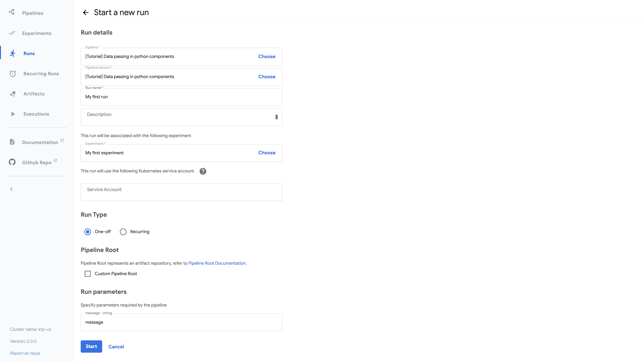Click the help icon next to Service Account
The image size is (644, 362).
pos(203,171)
